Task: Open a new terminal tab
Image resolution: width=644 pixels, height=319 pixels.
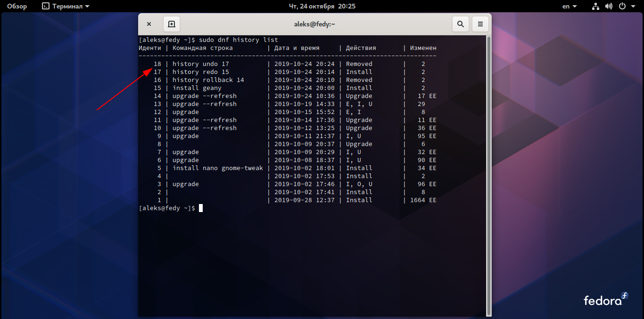Action: 171,24
